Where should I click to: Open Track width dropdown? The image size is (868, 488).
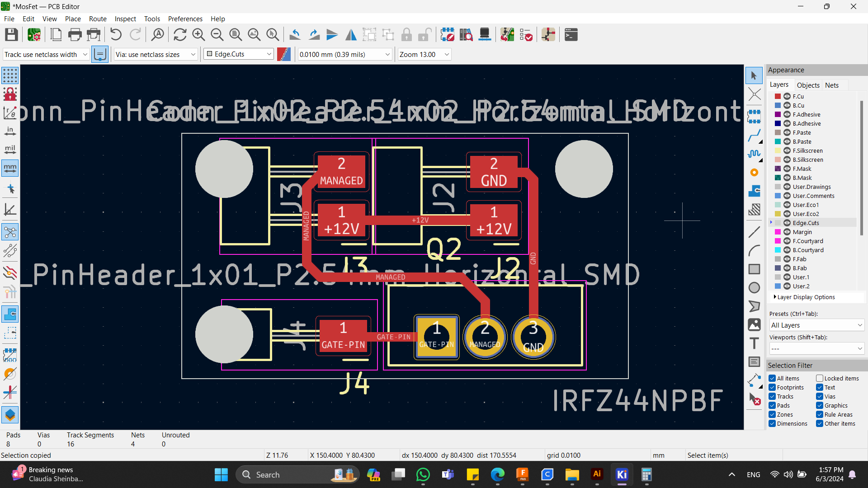[46, 54]
